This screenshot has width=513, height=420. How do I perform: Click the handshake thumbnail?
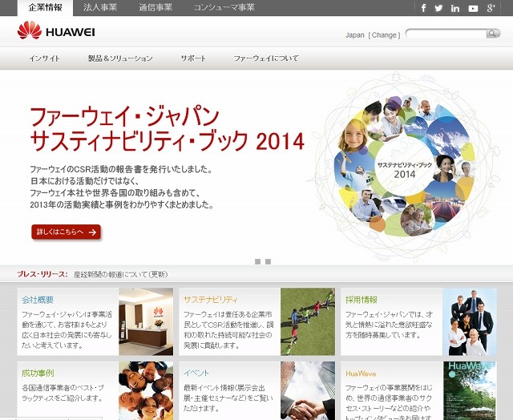click(308, 390)
